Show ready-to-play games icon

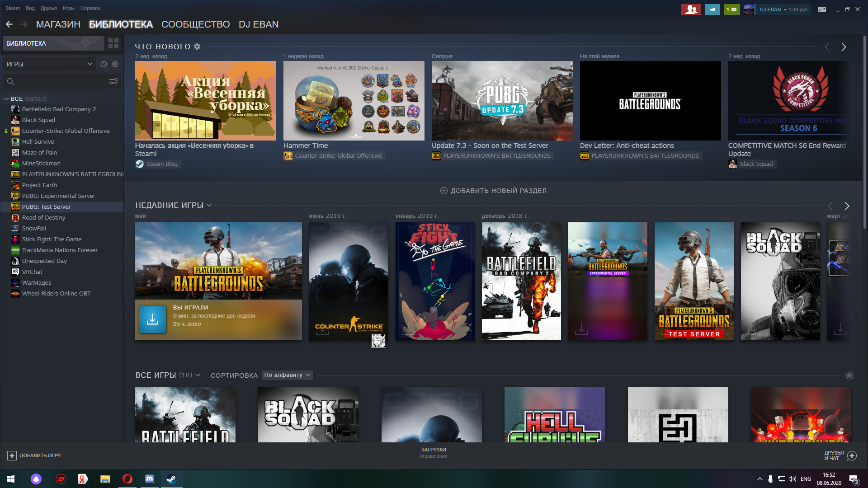[x=115, y=64]
